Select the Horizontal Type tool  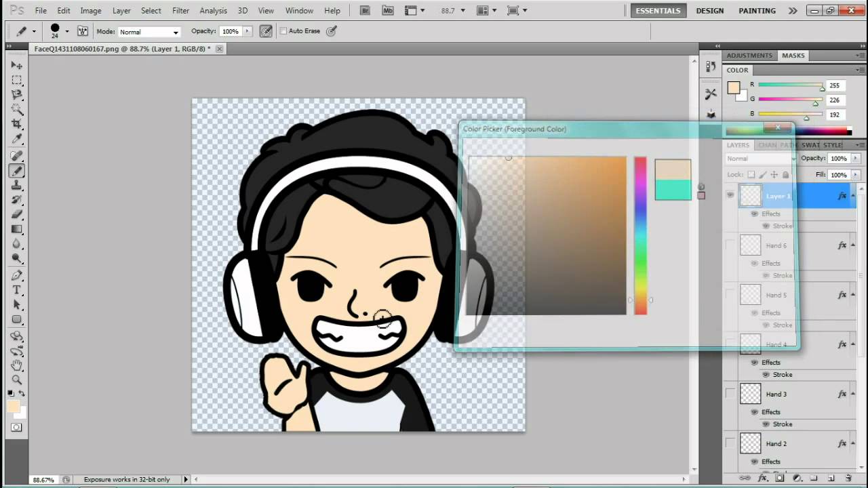tap(17, 290)
